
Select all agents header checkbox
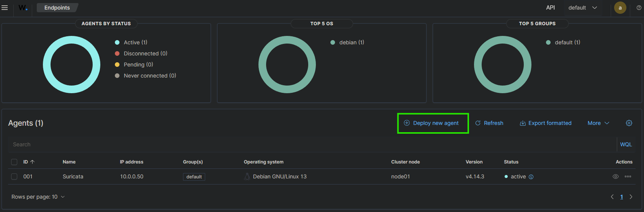tap(14, 162)
